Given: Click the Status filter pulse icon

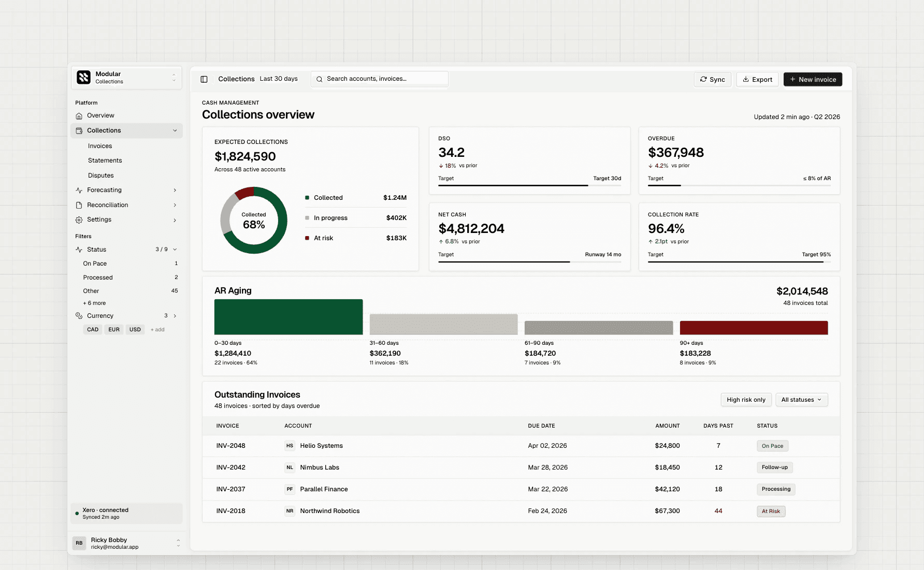Looking at the screenshot, I should (79, 250).
